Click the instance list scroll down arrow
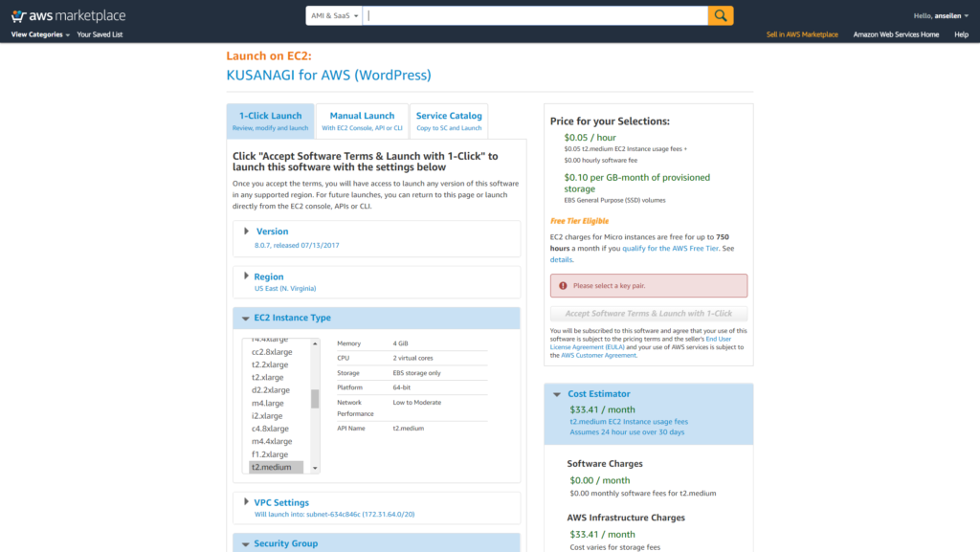The image size is (980, 552). tap(315, 468)
